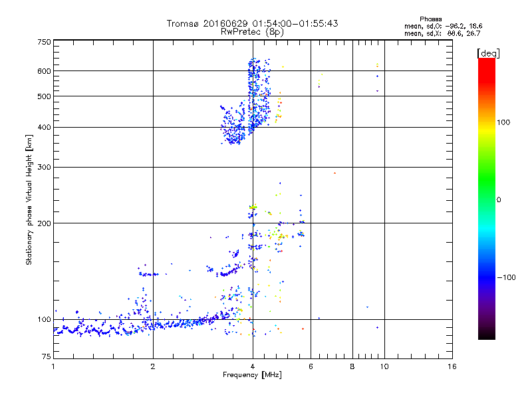This screenshot has width=532, height=399.
Task: Click the plot title 'Tromsø 20160629 01:54:00-01:55:43'
Action: [x=252, y=23]
